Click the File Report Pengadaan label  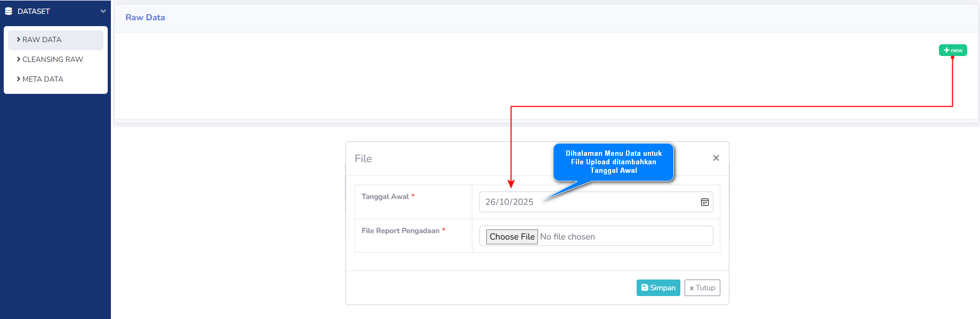[x=400, y=231]
